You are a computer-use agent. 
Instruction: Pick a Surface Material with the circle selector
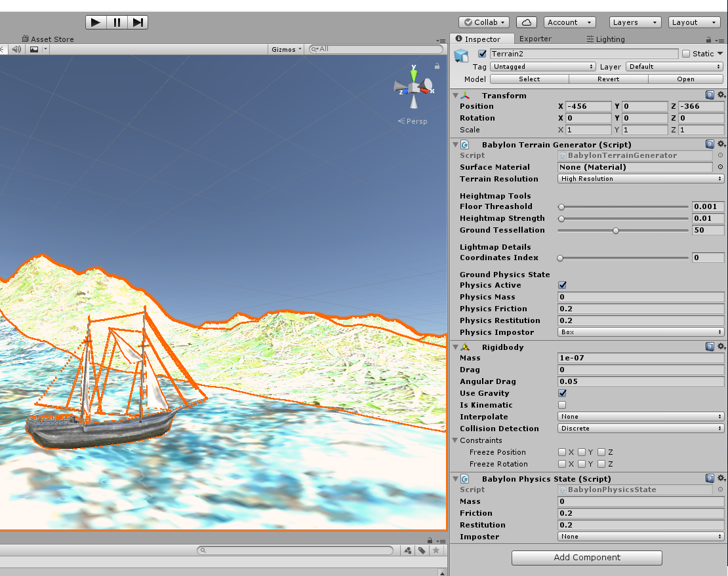click(720, 167)
